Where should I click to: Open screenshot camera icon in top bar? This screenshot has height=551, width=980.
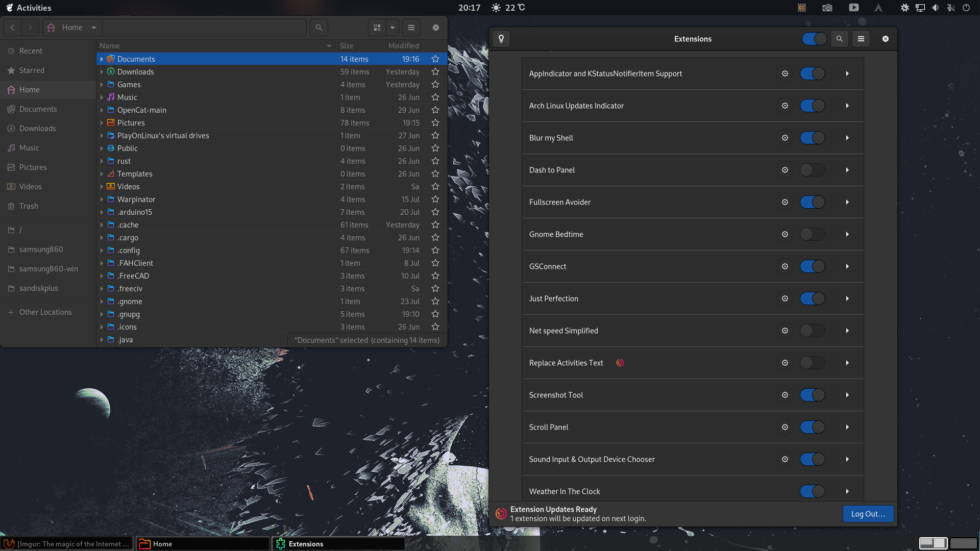827,8
